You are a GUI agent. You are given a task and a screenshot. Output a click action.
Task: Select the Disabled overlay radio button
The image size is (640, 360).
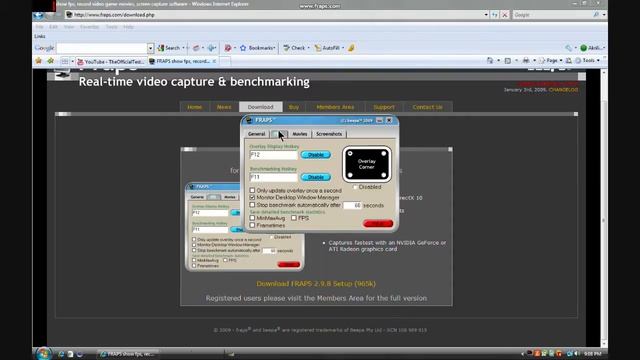tap(355, 187)
